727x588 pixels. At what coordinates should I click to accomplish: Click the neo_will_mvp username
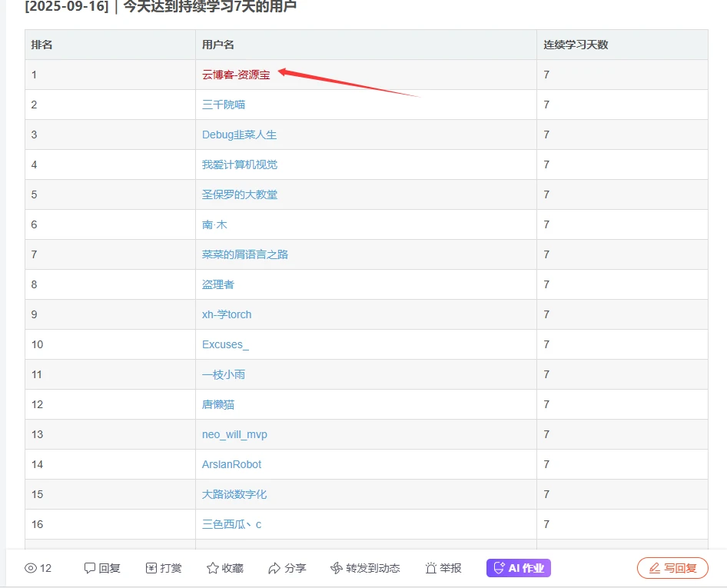coord(234,434)
